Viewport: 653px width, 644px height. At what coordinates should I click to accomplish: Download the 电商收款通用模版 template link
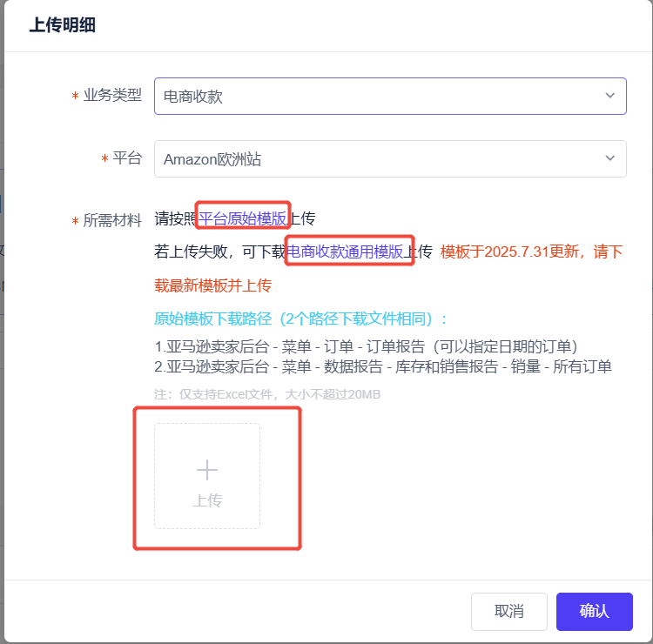click(347, 252)
